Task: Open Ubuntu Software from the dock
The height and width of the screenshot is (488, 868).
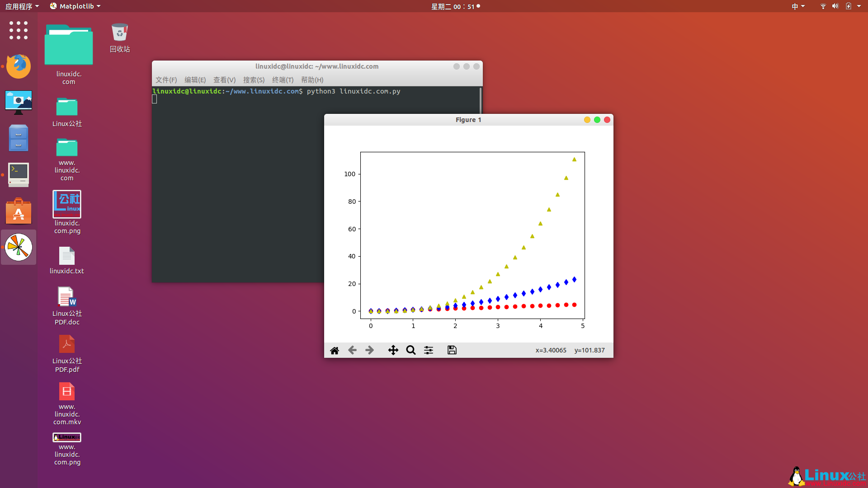Action: [19, 211]
